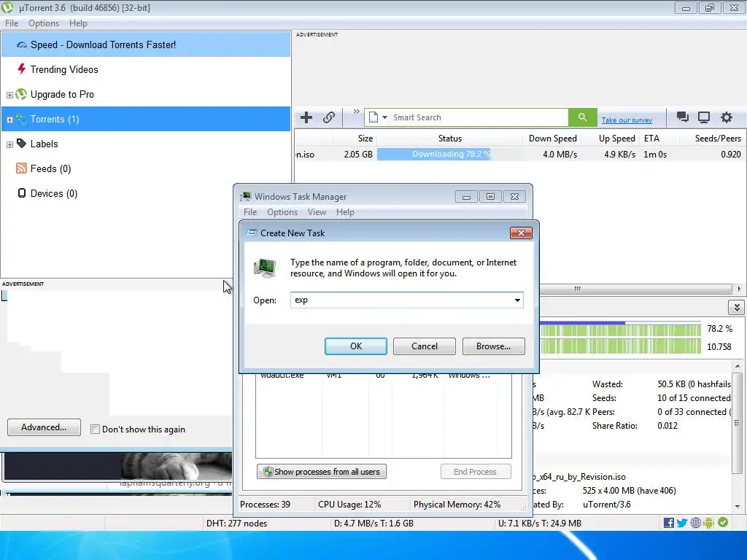The image size is (747, 560).
Task: Click the Browse... button
Action: click(494, 346)
